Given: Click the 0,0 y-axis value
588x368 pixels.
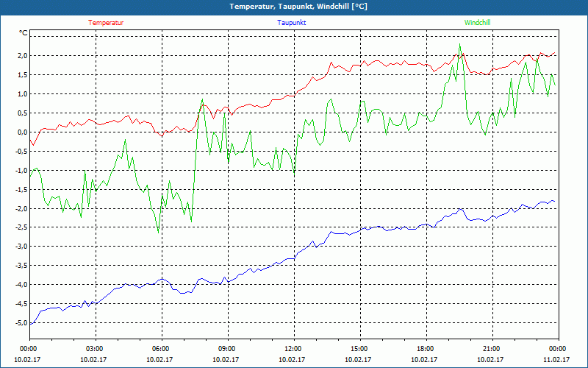Looking at the screenshot, I should click(24, 132).
